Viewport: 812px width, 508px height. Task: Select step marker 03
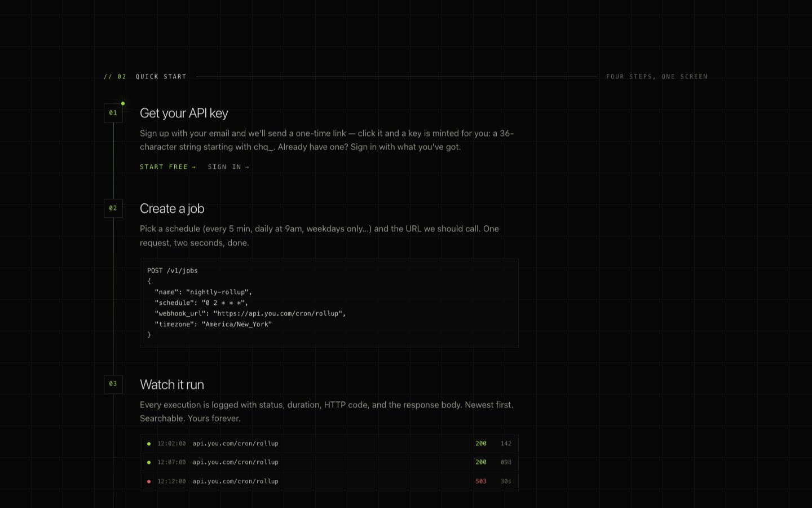click(x=113, y=384)
